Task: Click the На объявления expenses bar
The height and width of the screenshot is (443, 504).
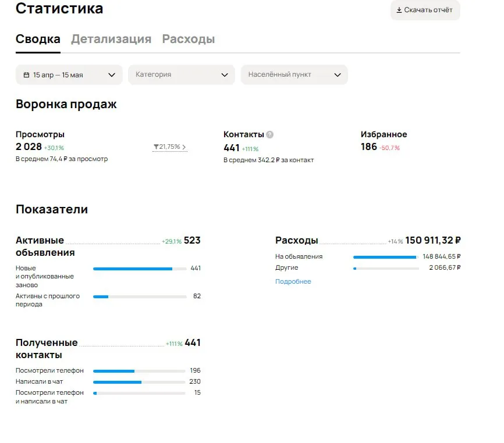Action: [x=386, y=257]
